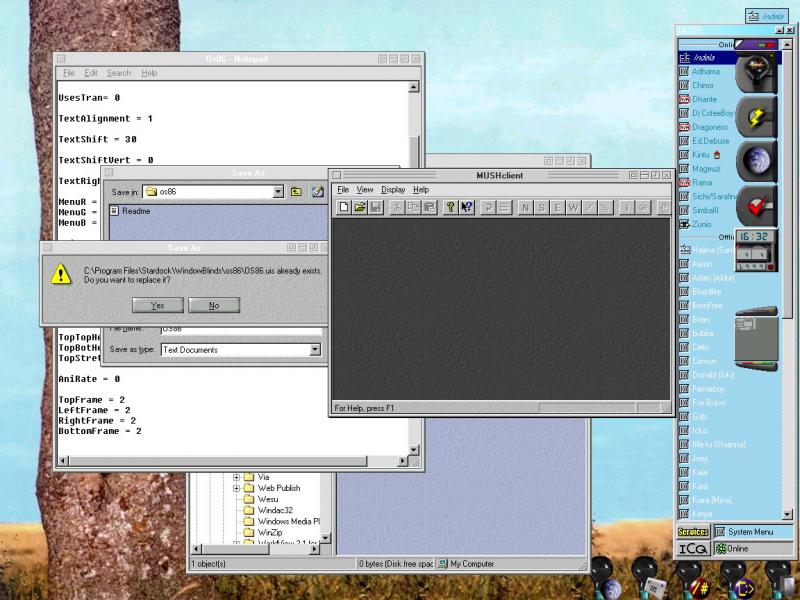Select Dragoness in the ICQ contact list
The image size is (800, 600).
tap(710, 127)
